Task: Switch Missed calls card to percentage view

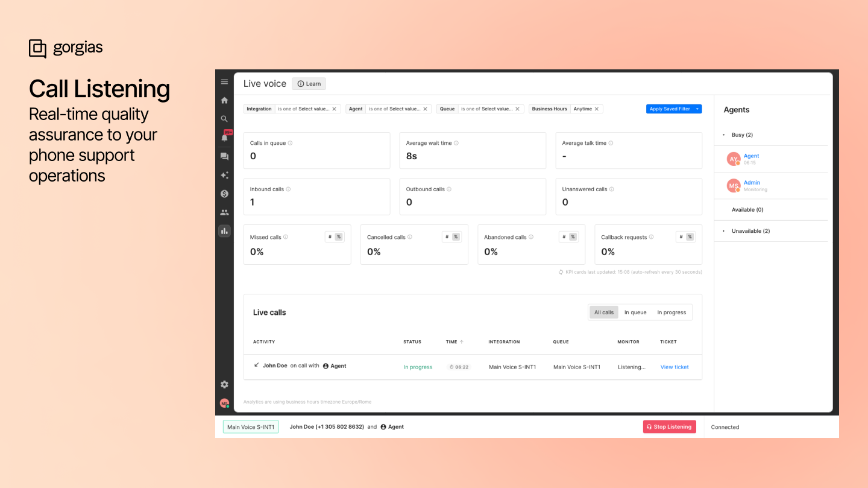Action: [339, 237]
